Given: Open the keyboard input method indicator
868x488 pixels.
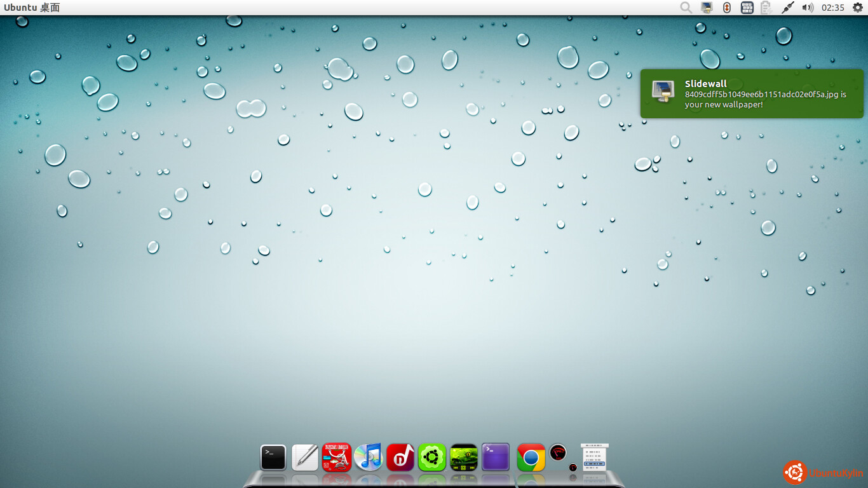Looking at the screenshot, I should point(747,8).
